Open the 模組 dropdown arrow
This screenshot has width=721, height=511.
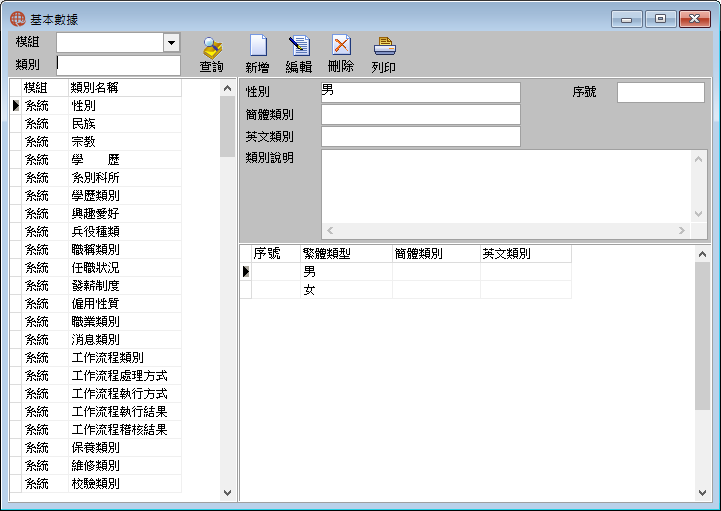(172, 43)
